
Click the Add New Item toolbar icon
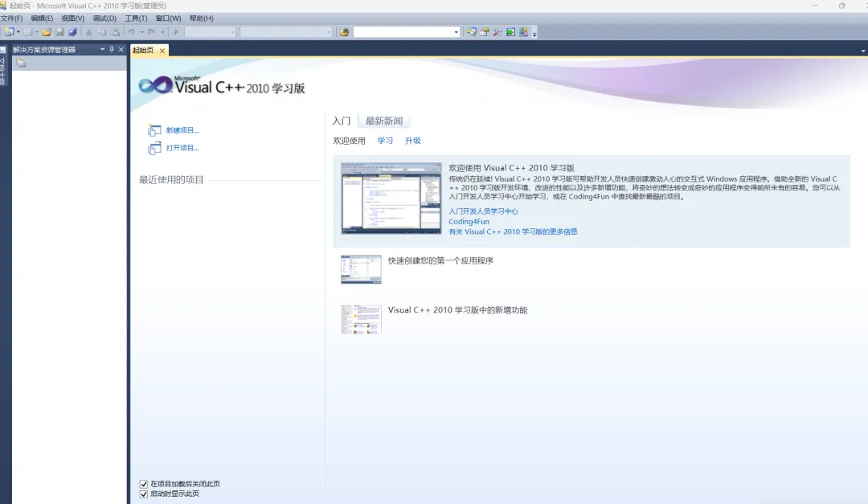pos(28,32)
